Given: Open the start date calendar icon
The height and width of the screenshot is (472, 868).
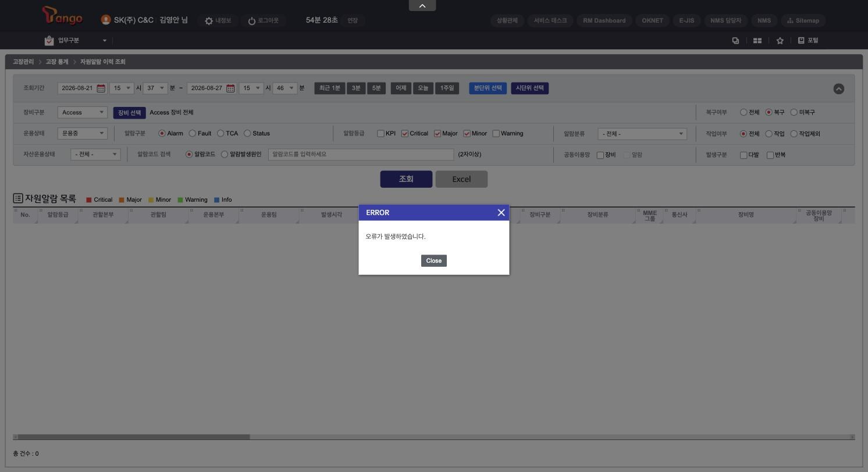Looking at the screenshot, I should [101, 88].
